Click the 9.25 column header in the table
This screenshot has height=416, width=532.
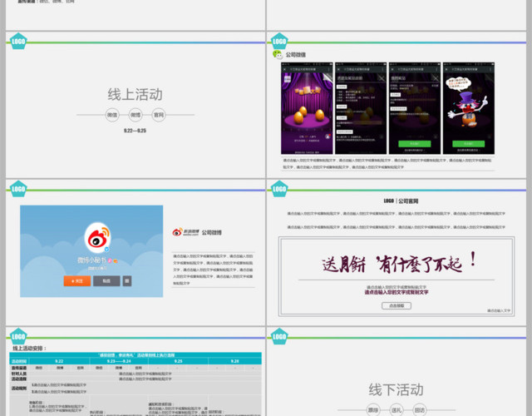pyautogui.click(x=178, y=361)
